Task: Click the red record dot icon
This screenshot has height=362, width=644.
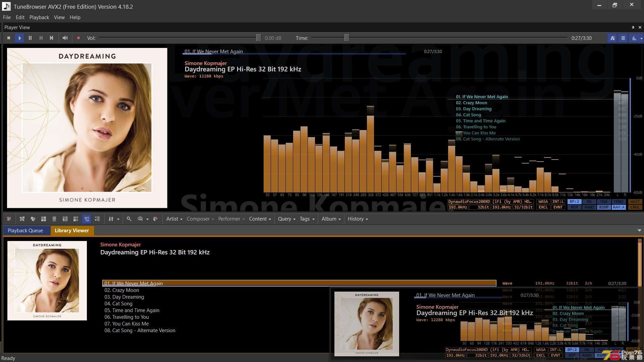Action: pos(78,38)
